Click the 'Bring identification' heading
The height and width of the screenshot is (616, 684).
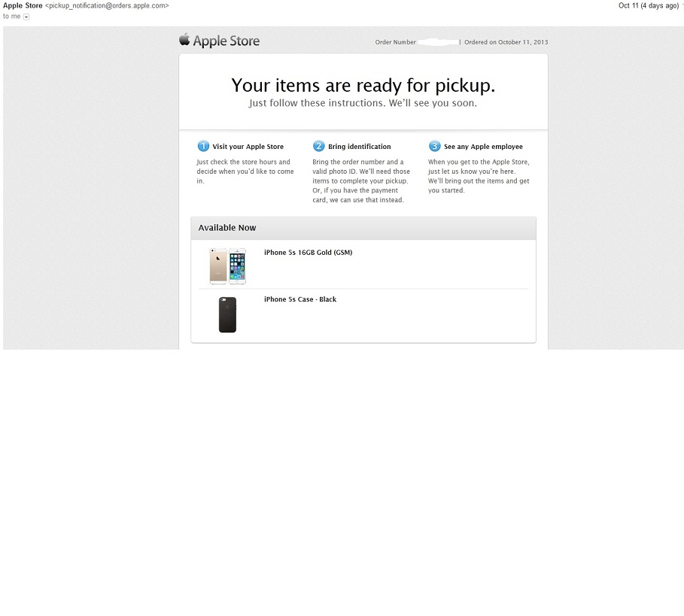click(360, 147)
